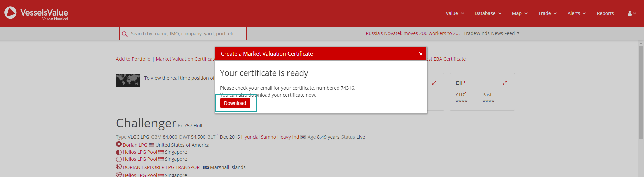Open the Map menu

coord(520,13)
